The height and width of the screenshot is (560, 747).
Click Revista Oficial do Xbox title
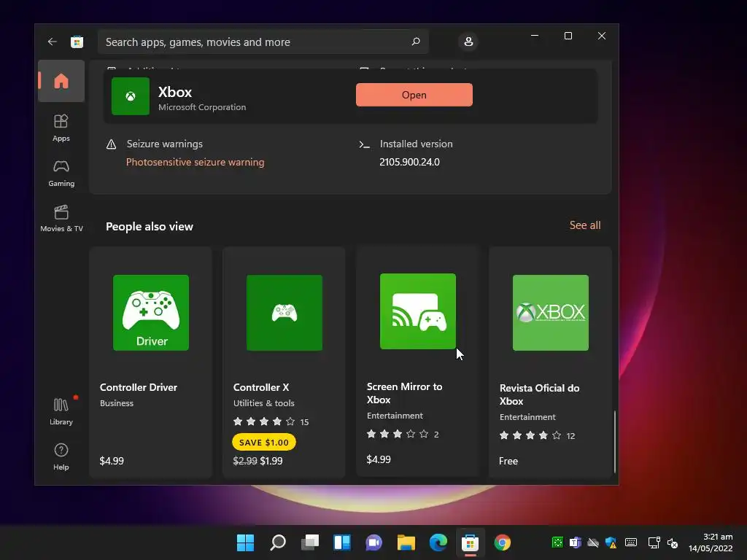[539, 394]
